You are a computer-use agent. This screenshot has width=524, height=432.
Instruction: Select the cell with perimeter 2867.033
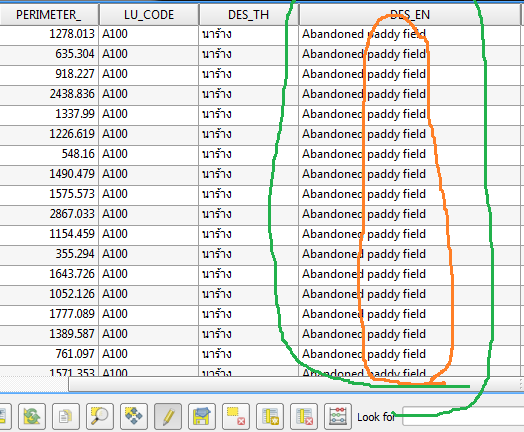coord(49,214)
